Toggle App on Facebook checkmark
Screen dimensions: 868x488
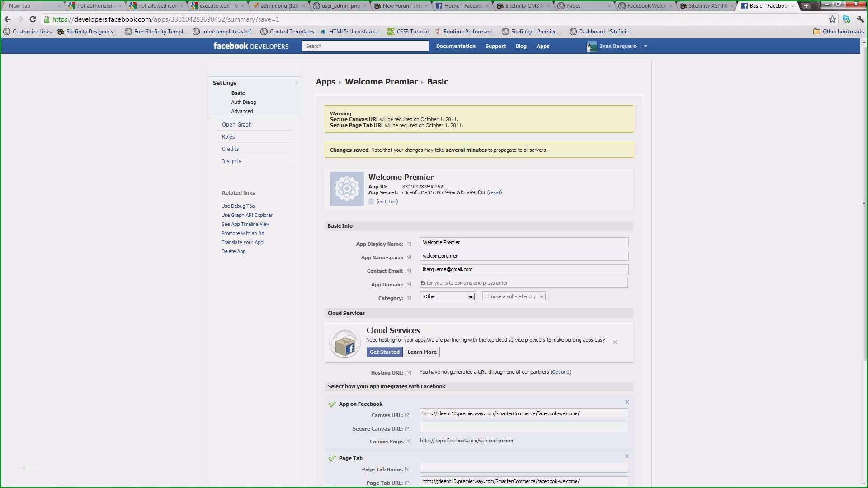coord(332,404)
